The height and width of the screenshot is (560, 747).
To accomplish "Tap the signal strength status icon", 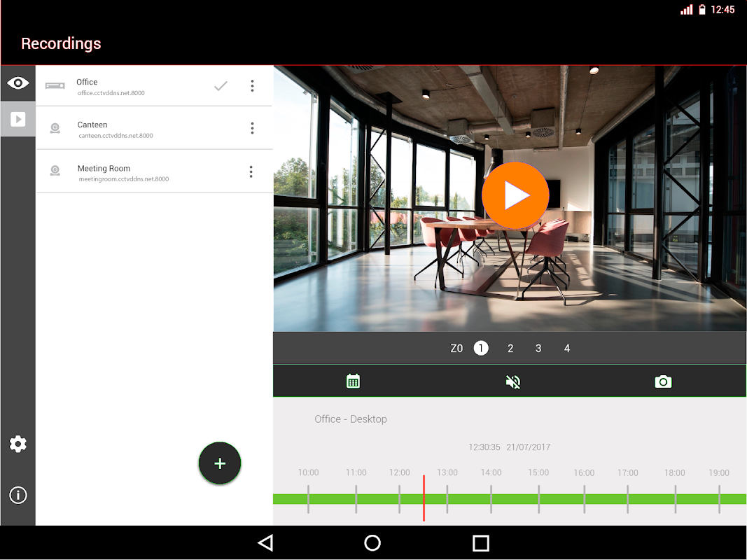I will tap(687, 10).
